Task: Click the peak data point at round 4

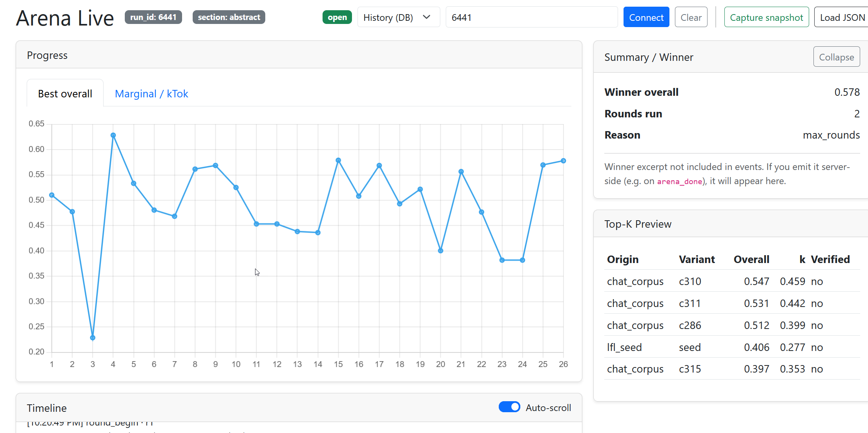Action: pos(113,135)
